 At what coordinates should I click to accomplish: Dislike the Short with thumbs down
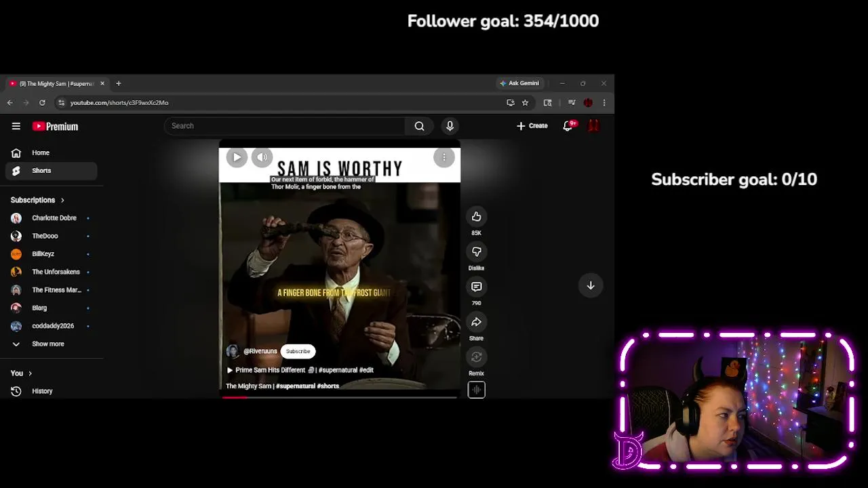click(x=476, y=252)
